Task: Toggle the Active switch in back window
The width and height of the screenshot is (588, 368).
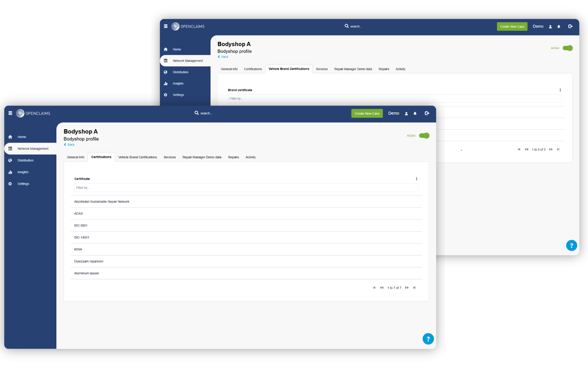Action: [x=567, y=48]
